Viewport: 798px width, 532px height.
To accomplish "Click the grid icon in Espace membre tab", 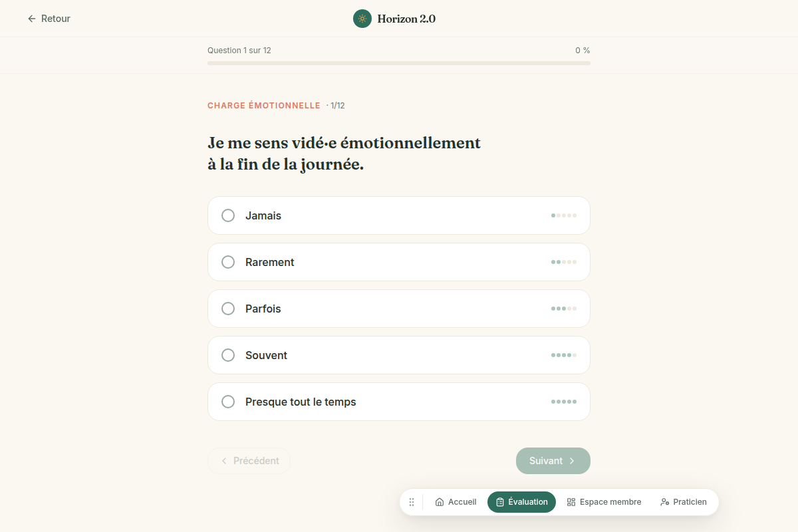I will tap(571, 502).
